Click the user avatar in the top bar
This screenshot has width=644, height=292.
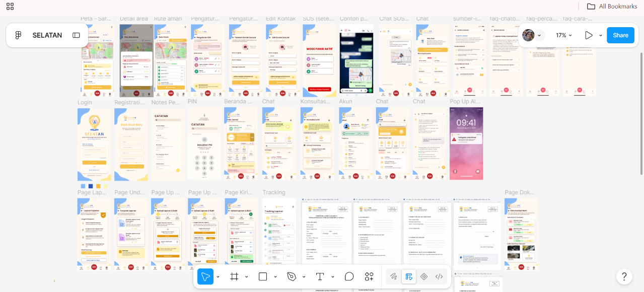tap(528, 35)
